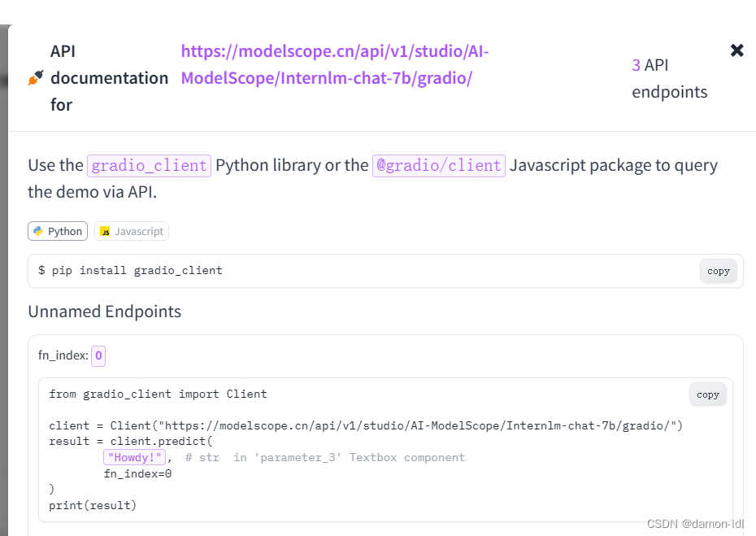Click the '3 API endpoints' text
The height and width of the screenshot is (536, 756).
coord(669,78)
